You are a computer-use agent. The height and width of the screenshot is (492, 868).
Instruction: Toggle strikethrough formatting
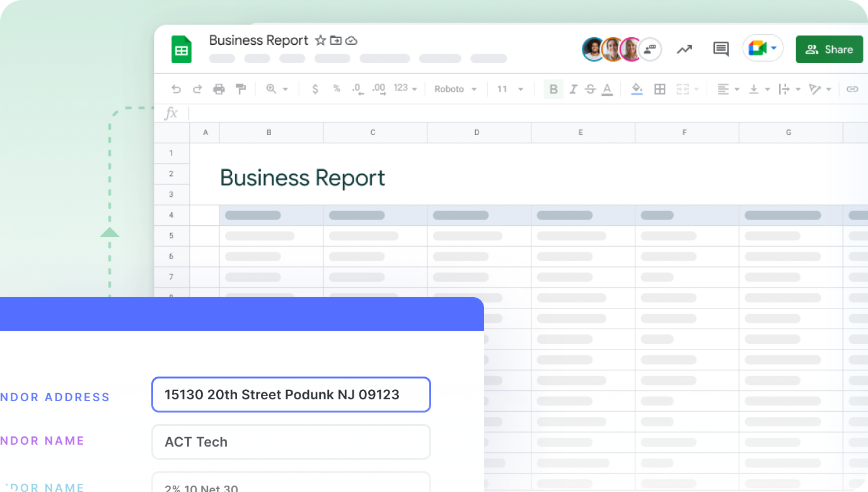click(590, 90)
